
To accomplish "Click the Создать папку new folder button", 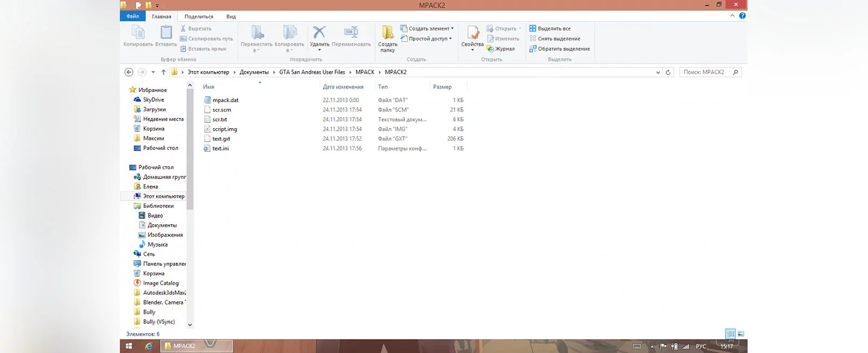I will click(387, 39).
